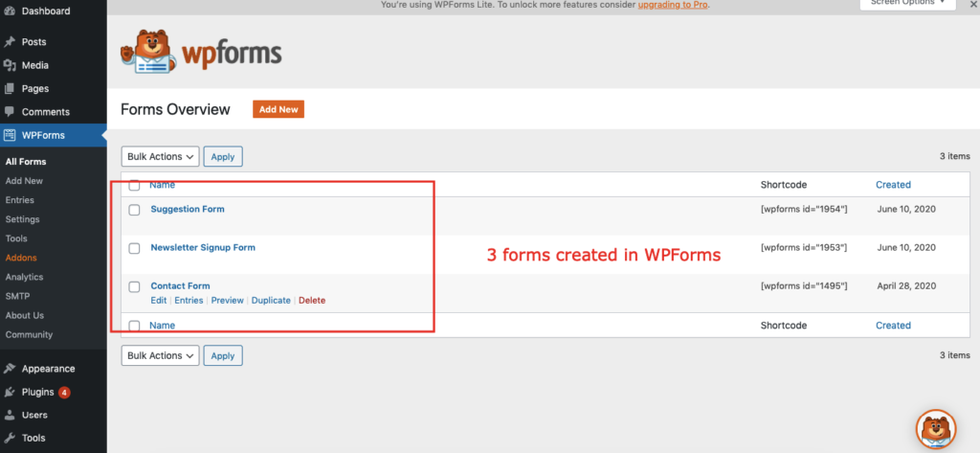Open Addons submenu item
The height and width of the screenshot is (453, 980).
(x=21, y=258)
